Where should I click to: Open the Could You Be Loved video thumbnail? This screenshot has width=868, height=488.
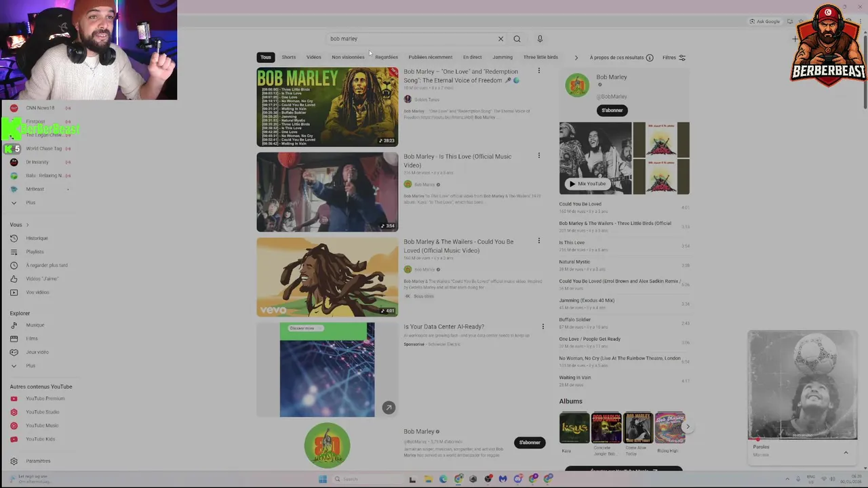(328, 277)
